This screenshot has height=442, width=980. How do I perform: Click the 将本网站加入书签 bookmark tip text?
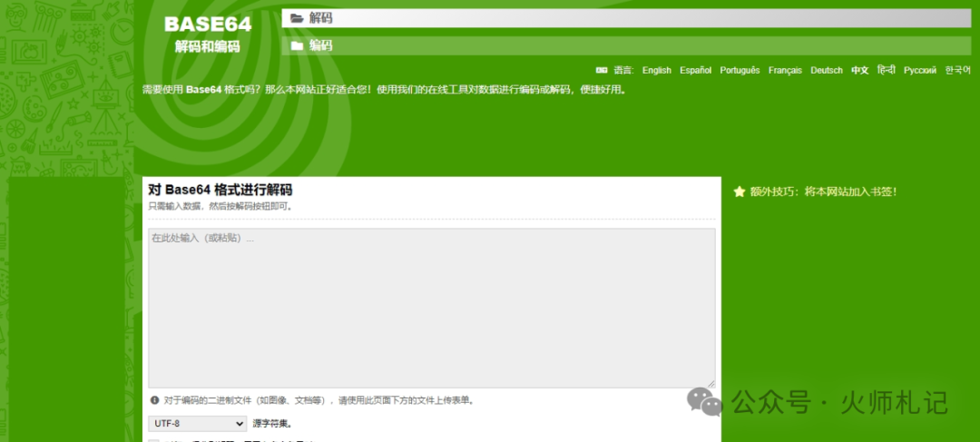pos(850,192)
